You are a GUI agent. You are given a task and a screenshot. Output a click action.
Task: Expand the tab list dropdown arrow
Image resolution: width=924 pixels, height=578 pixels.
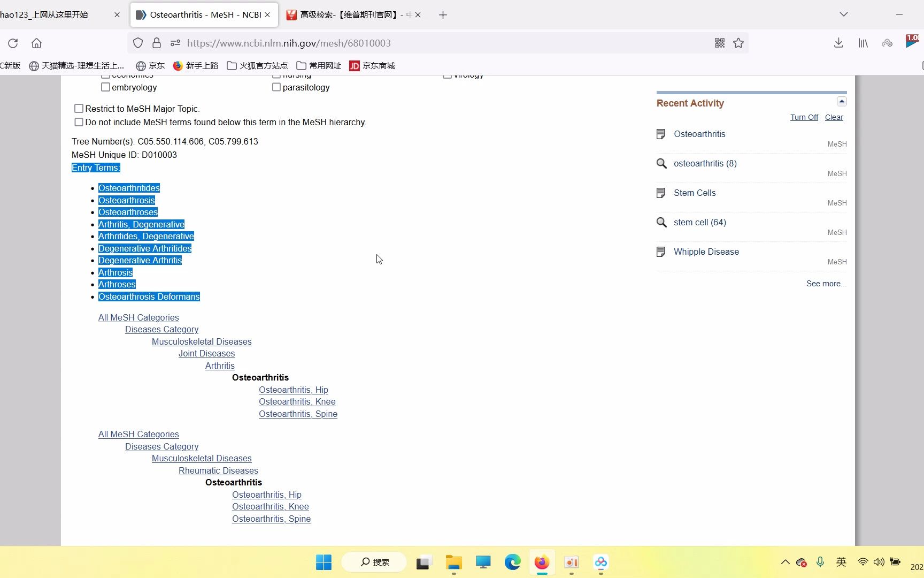[844, 14]
